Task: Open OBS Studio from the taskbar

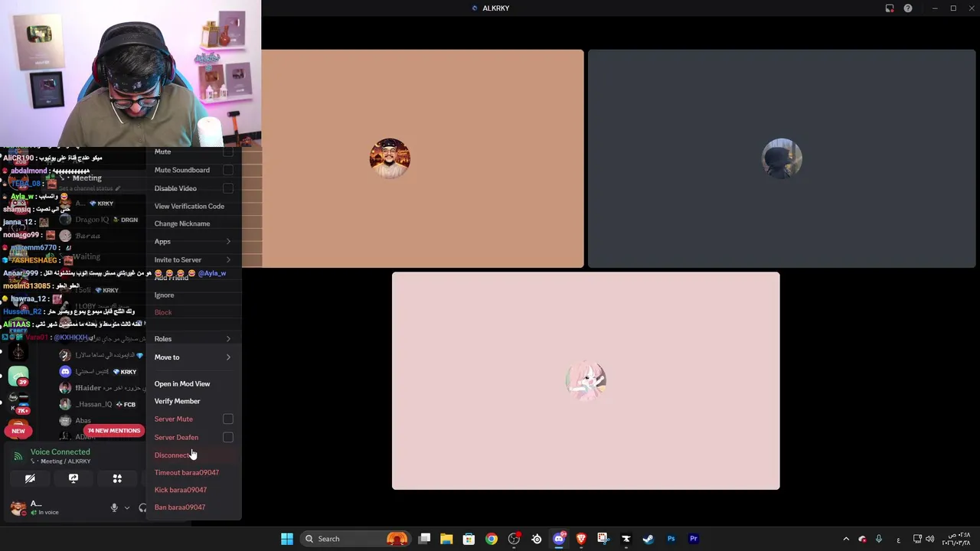Action: click(514, 539)
